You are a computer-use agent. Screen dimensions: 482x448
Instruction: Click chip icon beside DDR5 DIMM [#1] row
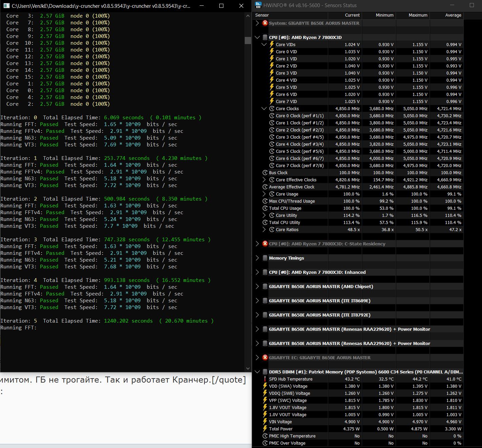[265, 372]
